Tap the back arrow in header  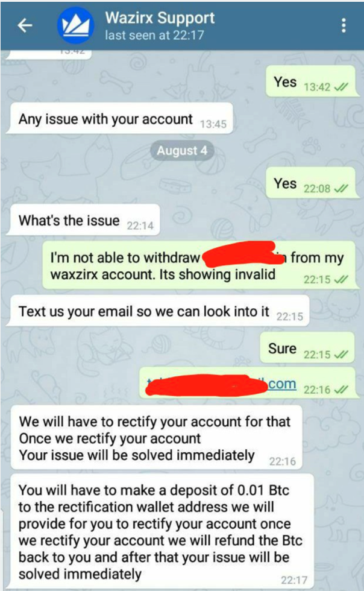tap(25, 25)
